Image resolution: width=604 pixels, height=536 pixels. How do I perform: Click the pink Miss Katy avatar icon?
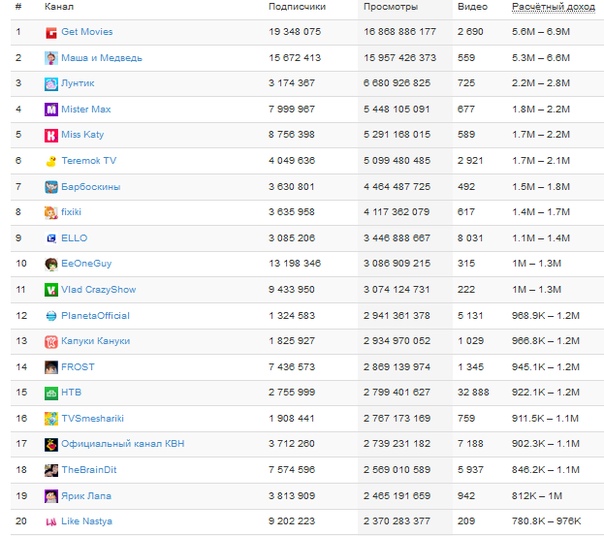click(x=51, y=135)
